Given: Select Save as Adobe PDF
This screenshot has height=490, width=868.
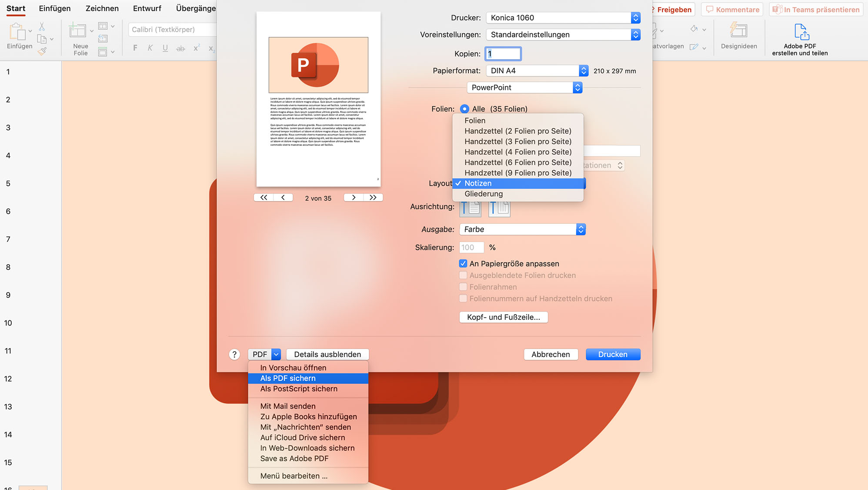Looking at the screenshot, I should pyautogui.click(x=308, y=459).
